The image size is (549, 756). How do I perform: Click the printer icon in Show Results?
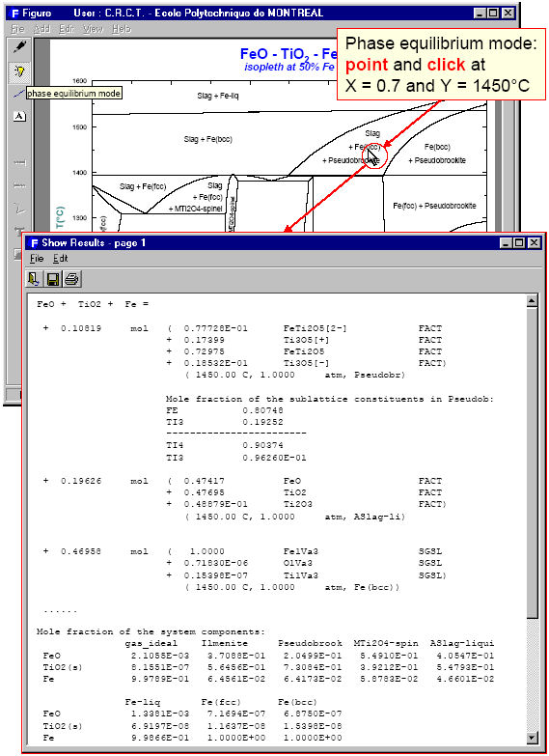[x=71, y=279]
